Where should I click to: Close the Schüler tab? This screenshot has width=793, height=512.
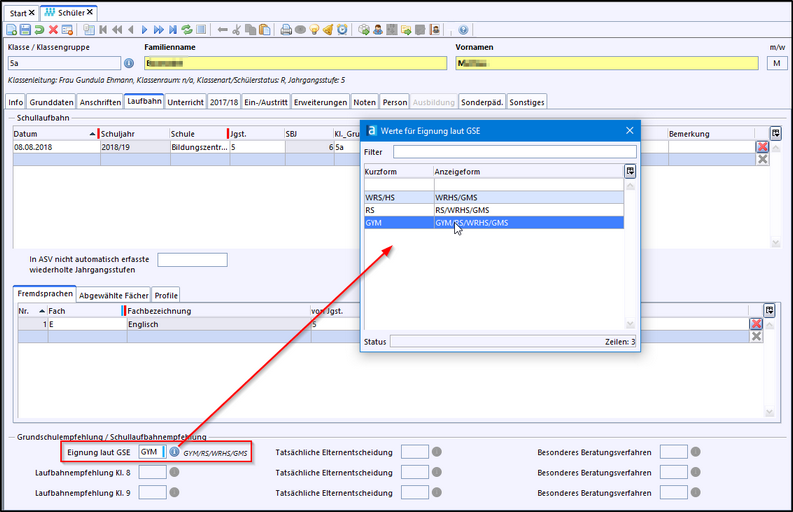[x=92, y=12]
